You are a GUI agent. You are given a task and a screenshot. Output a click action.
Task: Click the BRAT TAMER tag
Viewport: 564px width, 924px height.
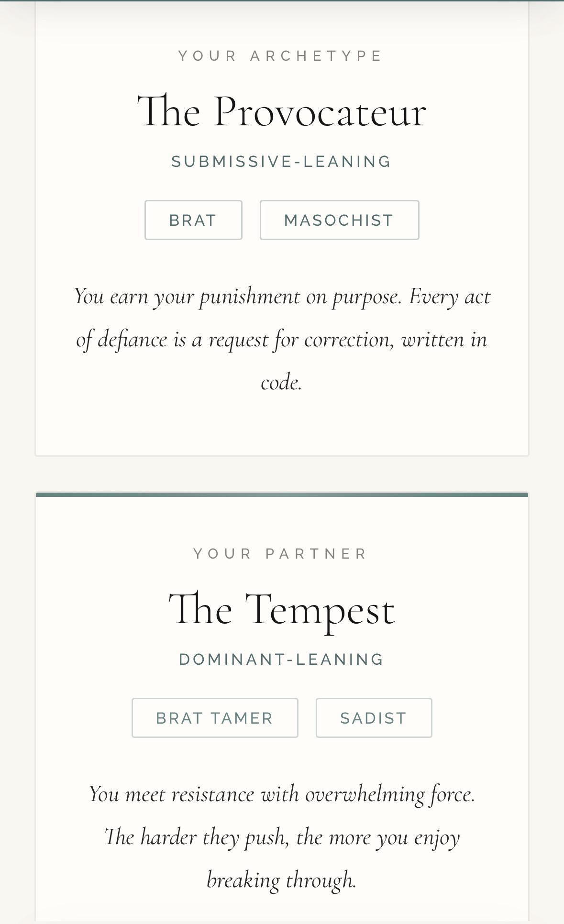[x=215, y=718]
